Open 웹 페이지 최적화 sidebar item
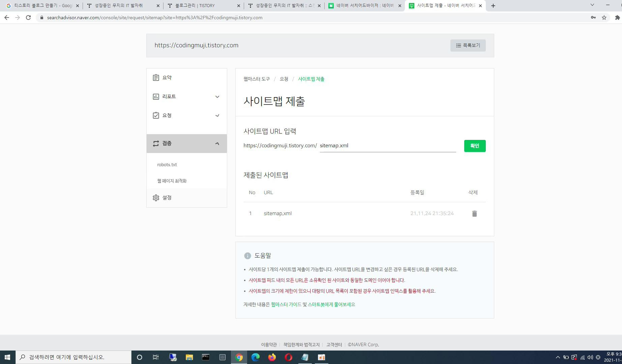 coord(172,181)
